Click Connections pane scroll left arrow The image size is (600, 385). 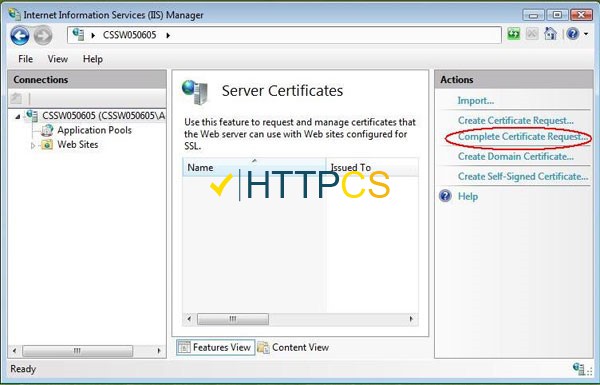pos(15,351)
